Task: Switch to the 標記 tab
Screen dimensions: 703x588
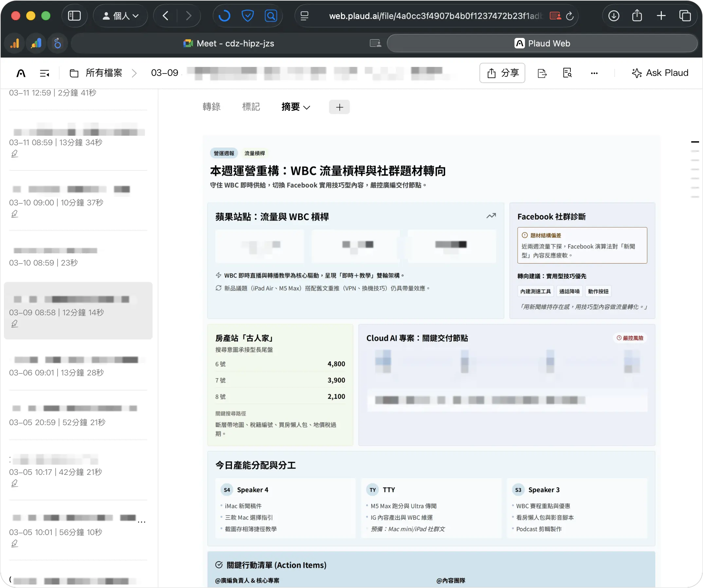Action: click(x=251, y=107)
